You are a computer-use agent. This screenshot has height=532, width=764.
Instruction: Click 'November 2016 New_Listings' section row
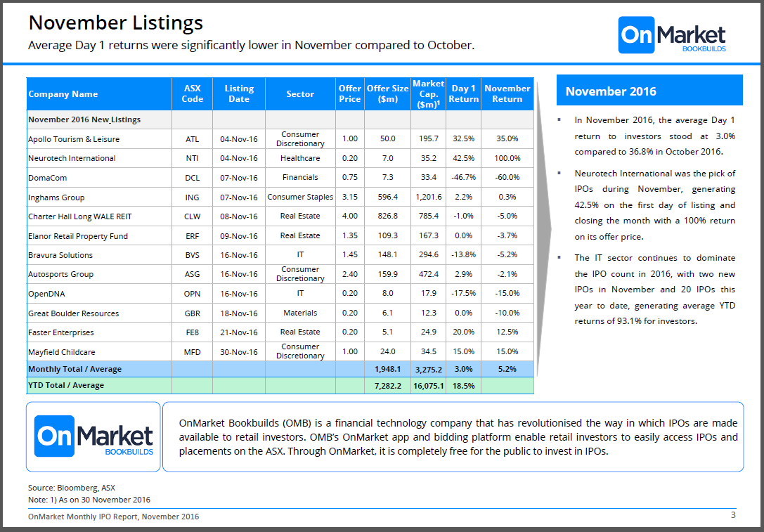(x=280, y=119)
